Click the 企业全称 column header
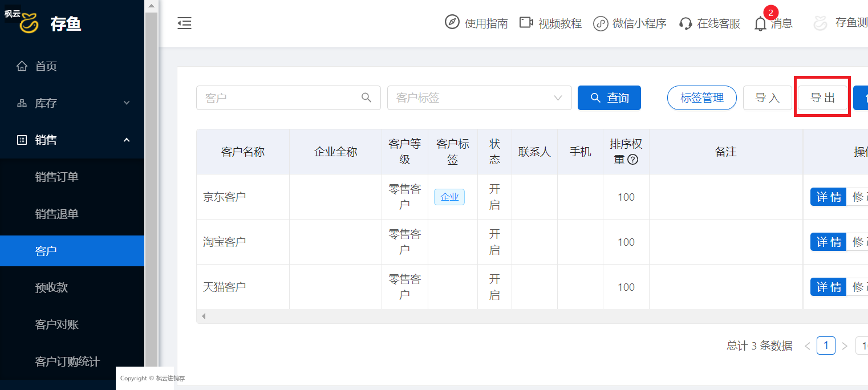The width and height of the screenshot is (868, 390). 335,152
